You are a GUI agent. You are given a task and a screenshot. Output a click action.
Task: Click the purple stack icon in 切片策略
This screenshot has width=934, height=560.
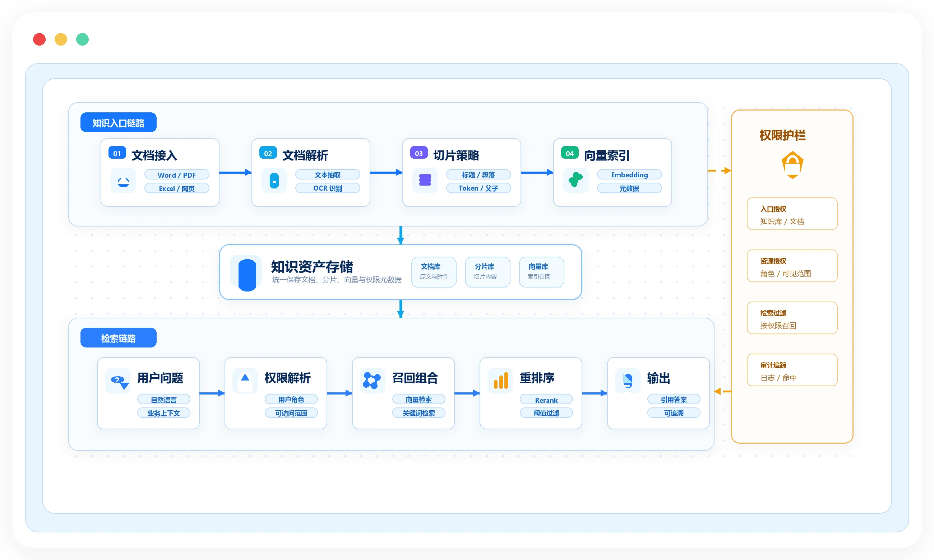click(425, 180)
